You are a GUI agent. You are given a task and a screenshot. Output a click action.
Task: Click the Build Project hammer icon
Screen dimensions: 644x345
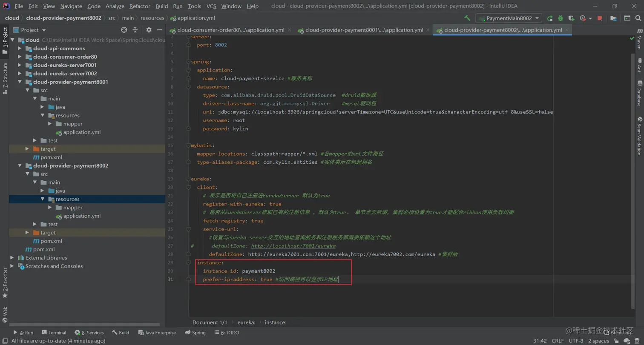pyautogui.click(x=467, y=18)
